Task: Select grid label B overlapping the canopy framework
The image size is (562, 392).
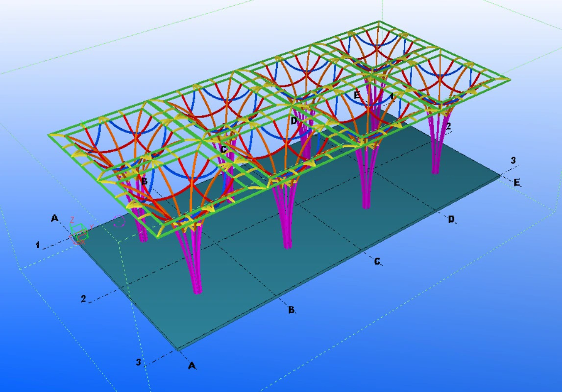Action: click(145, 181)
